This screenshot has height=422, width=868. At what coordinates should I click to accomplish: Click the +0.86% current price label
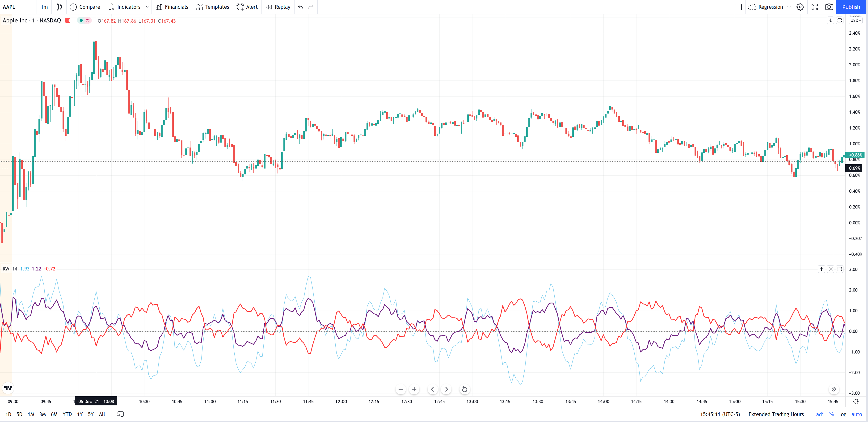pyautogui.click(x=855, y=155)
